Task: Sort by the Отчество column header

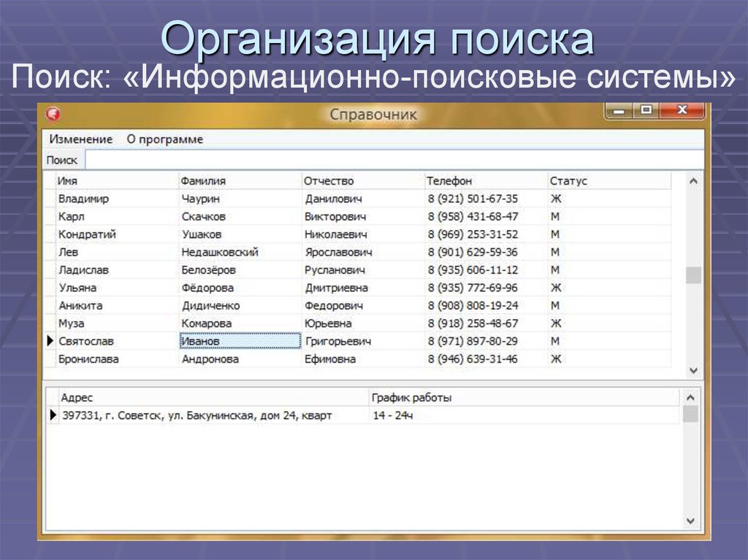Action: tap(363, 181)
